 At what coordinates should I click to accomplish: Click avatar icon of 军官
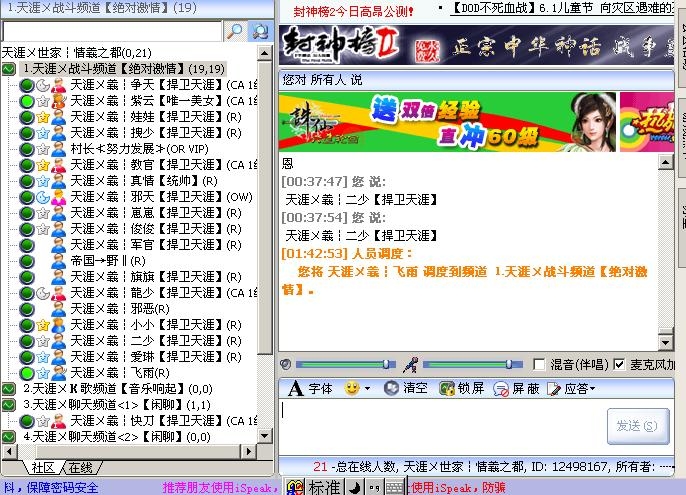[x=59, y=245]
